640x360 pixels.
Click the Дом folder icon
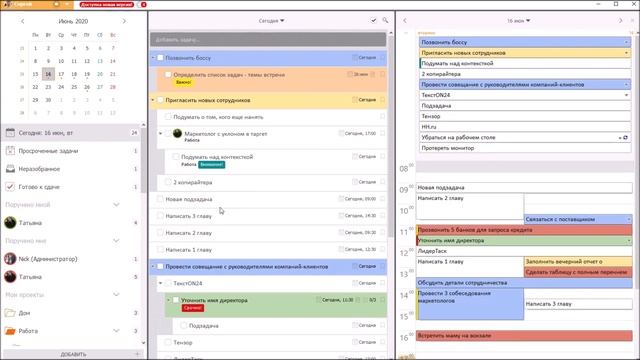pyautogui.click(x=10, y=313)
